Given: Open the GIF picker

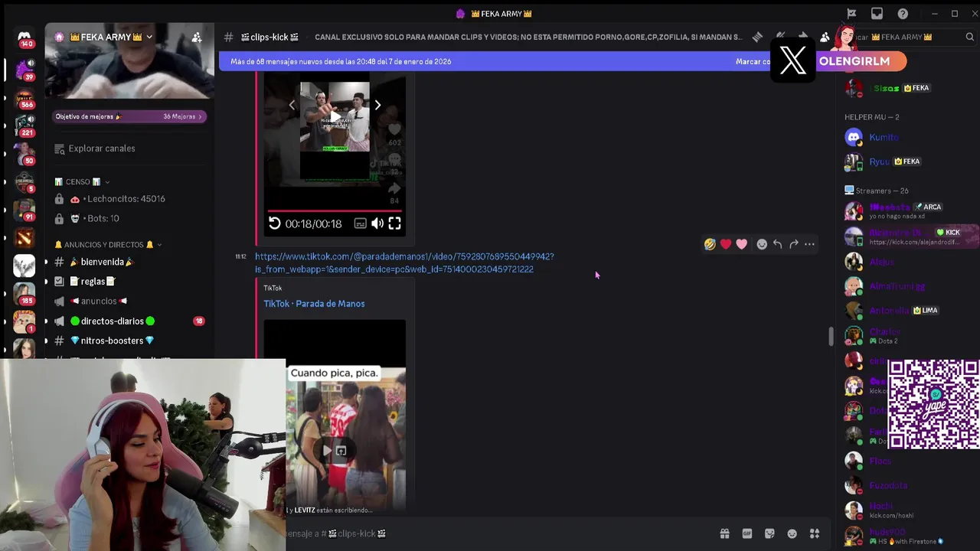Looking at the screenshot, I should click(x=746, y=533).
